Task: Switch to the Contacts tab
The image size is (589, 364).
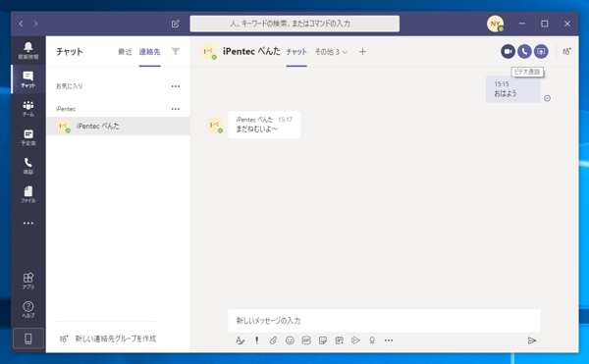Action: [149, 52]
